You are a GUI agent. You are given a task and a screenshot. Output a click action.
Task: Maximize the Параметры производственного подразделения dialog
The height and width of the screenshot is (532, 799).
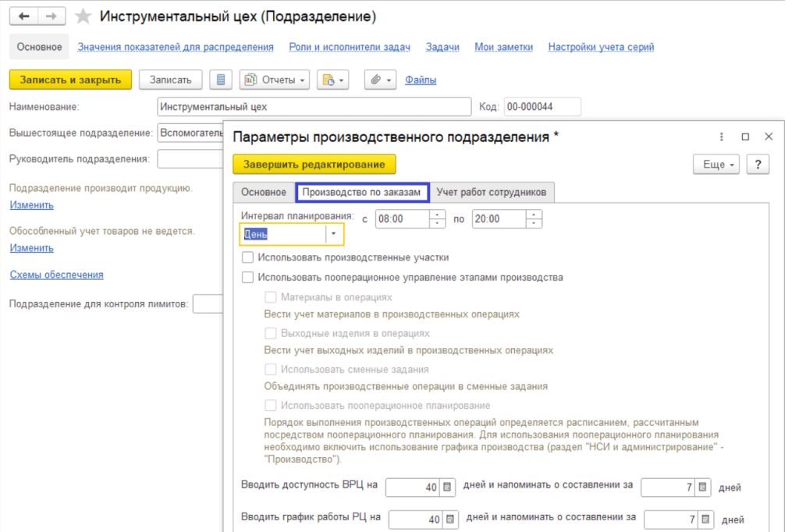pos(745,137)
